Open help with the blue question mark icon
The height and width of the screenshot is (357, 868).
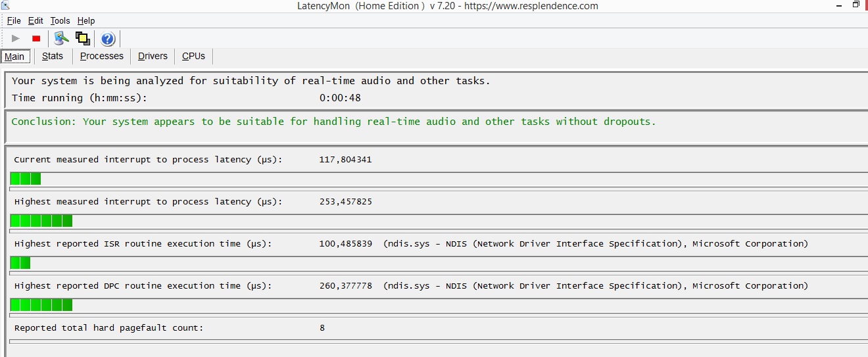[108, 39]
